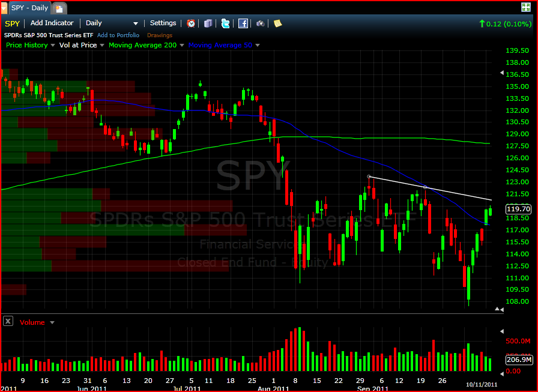Click the green grid layout icon
Viewport: 538px width, 392px height.
[x=525, y=7]
